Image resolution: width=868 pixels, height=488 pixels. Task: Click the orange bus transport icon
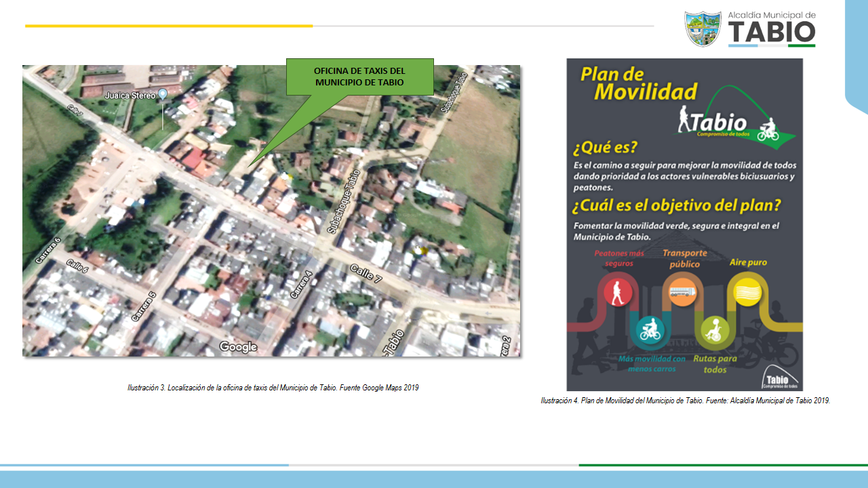[682, 293]
